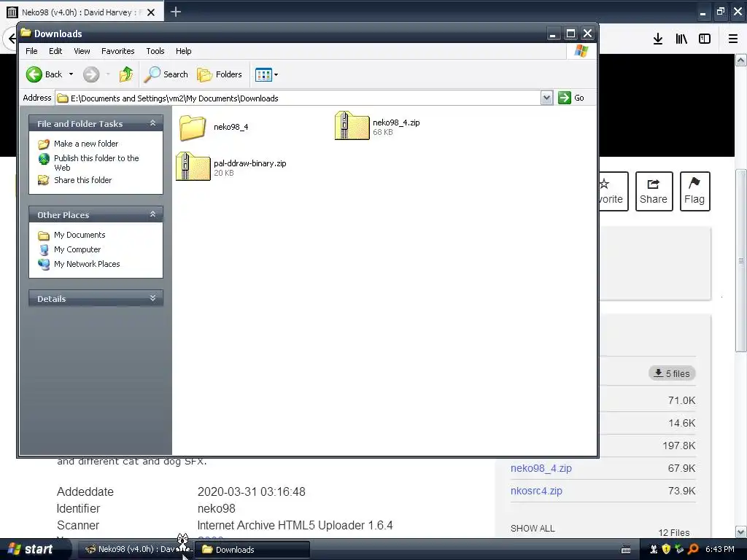Click Share this folder
747x560 pixels.
click(x=82, y=180)
